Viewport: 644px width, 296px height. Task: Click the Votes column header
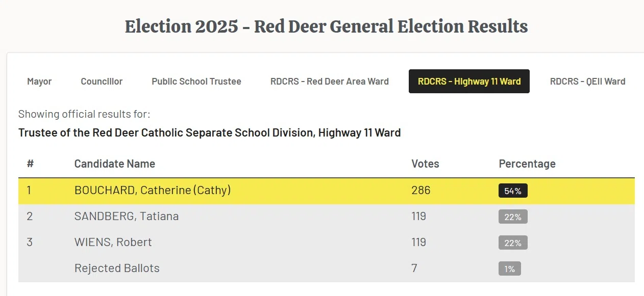[x=425, y=164]
